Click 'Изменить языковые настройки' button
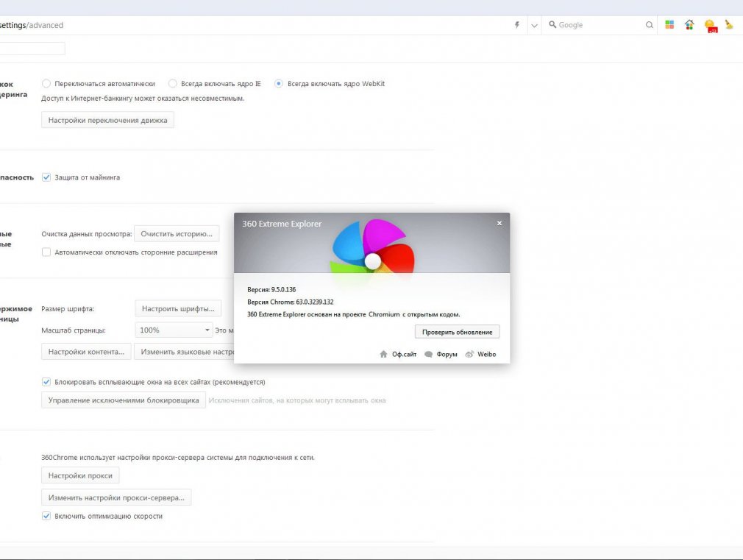The image size is (743, 560). pyautogui.click(x=185, y=352)
